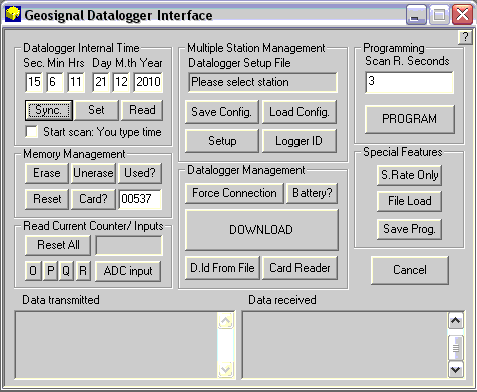Click the R counter button
The height and width of the screenshot is (392, 477).
pos(83,271)
